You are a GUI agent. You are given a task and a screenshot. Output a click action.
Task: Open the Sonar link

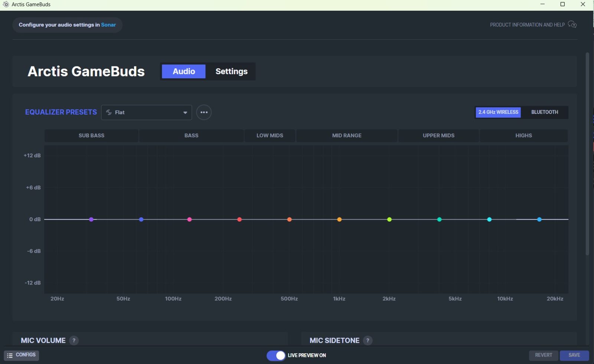coord(108,25)
